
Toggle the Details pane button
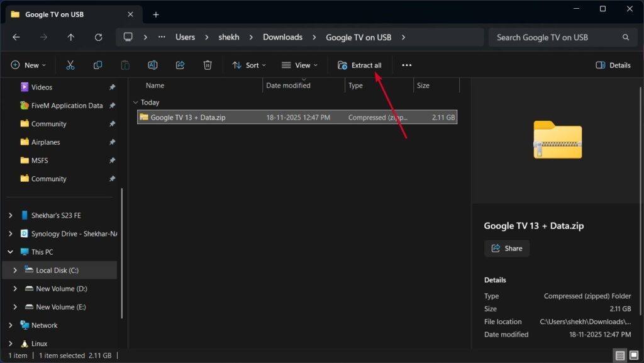tap(613, 65)
